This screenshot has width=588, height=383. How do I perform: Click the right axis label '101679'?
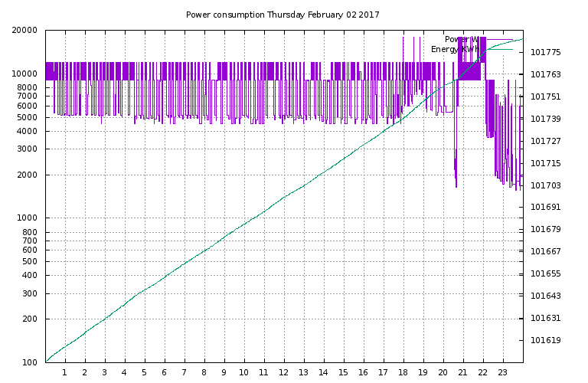(x=546, y=229)
